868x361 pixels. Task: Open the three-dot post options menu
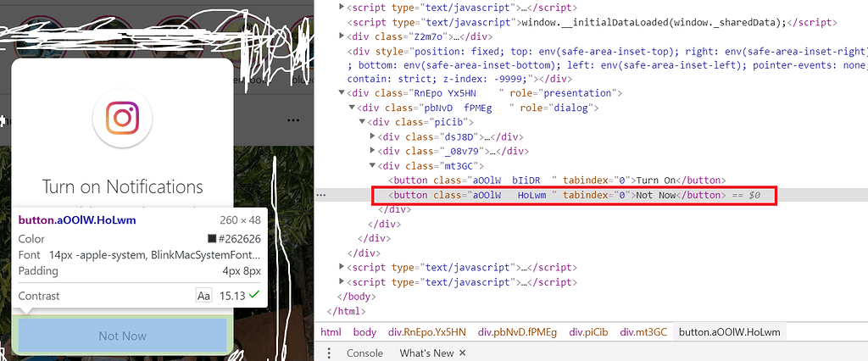pos(293,120)
